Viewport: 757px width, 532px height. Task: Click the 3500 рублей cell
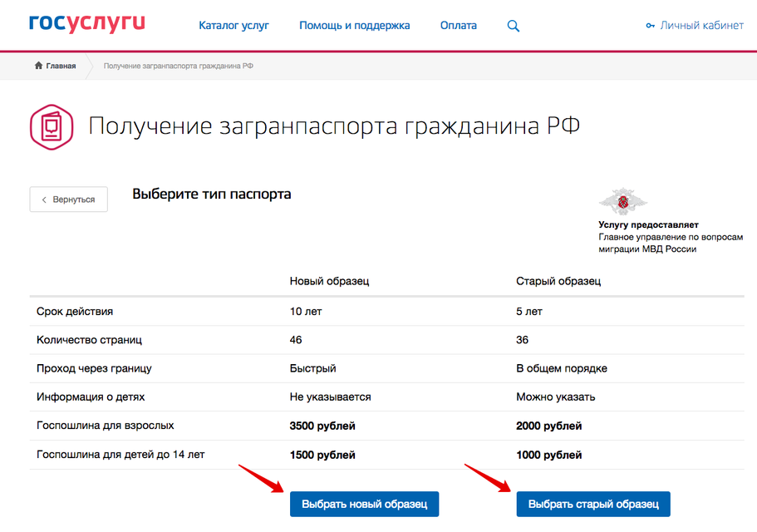[322, 426]
